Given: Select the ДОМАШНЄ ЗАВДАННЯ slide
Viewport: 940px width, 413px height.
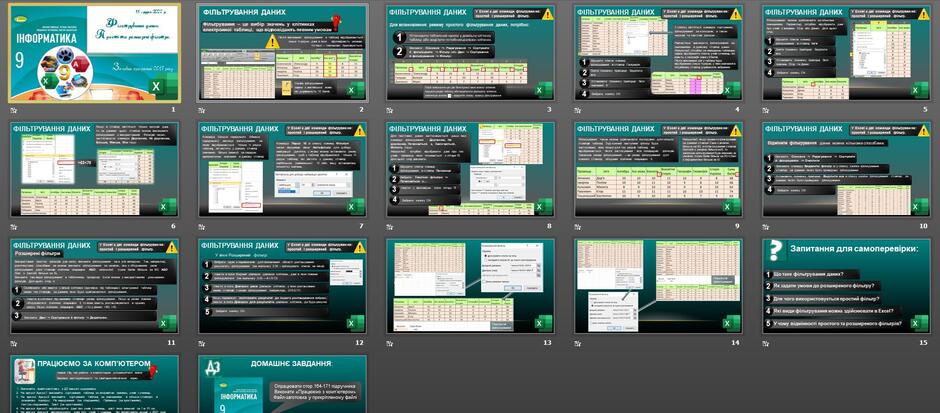Looking at the screenshot, I should [282, 384].
